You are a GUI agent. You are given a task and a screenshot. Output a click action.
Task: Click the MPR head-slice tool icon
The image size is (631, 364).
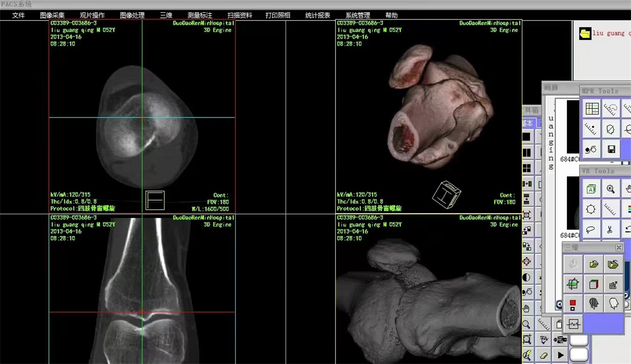611,129
